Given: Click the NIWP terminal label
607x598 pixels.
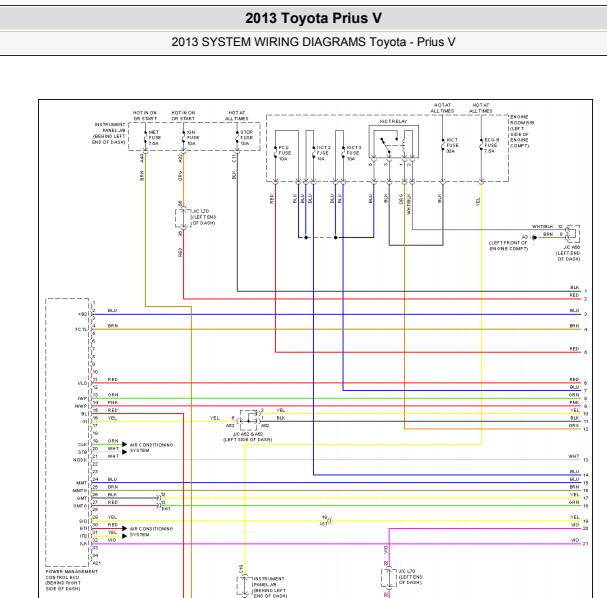Looking at the screenshot, I should [x=81, y=406].
